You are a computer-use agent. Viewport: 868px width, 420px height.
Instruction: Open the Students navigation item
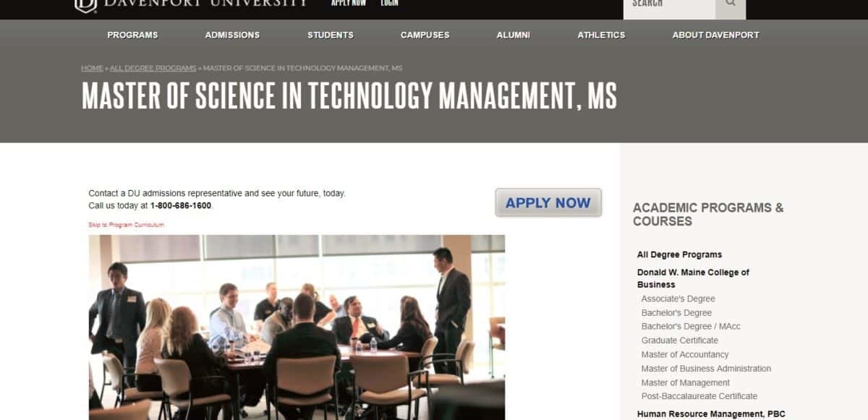click(331, 35)
